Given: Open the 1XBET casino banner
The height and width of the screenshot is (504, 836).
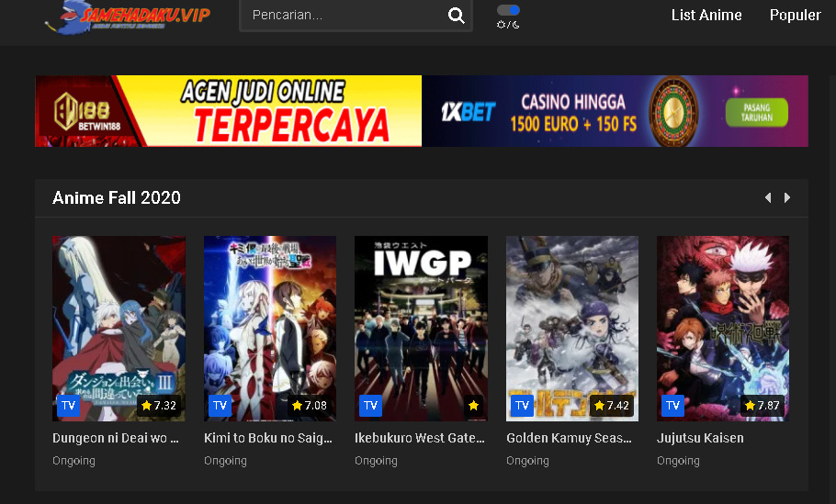Looking at the screenshot, I should tap(615, 111).
